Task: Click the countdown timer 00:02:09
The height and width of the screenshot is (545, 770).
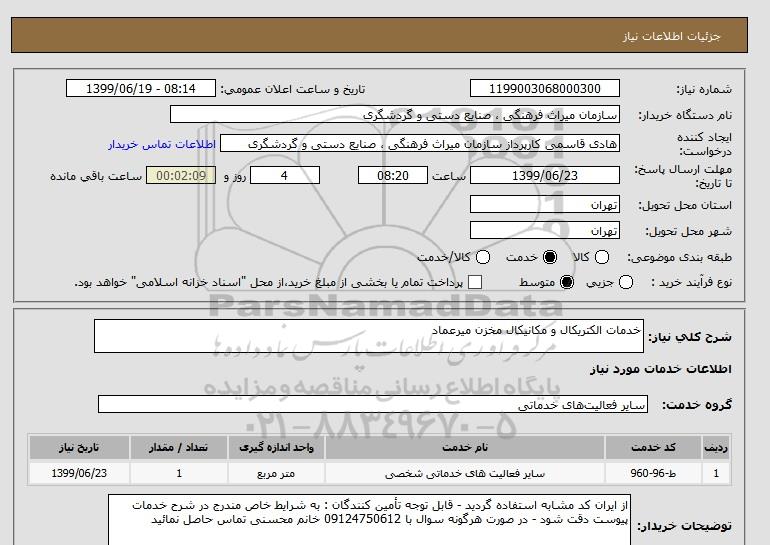Action: [x=181, y=175]
